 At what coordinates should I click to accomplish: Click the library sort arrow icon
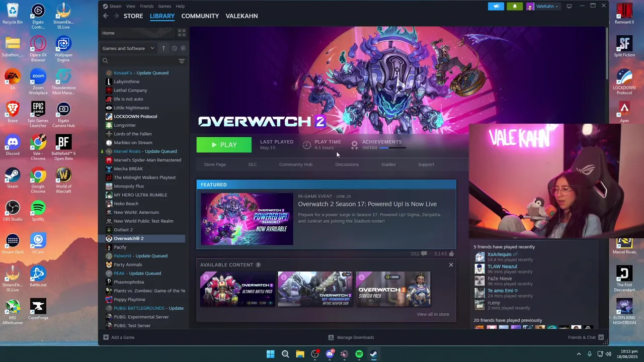pos(164,48)
